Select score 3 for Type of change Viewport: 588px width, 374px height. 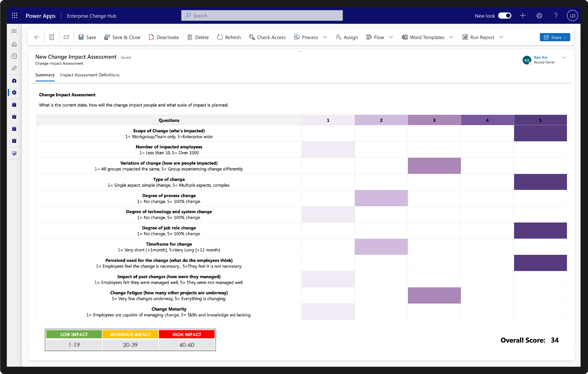tap(434, 182)
